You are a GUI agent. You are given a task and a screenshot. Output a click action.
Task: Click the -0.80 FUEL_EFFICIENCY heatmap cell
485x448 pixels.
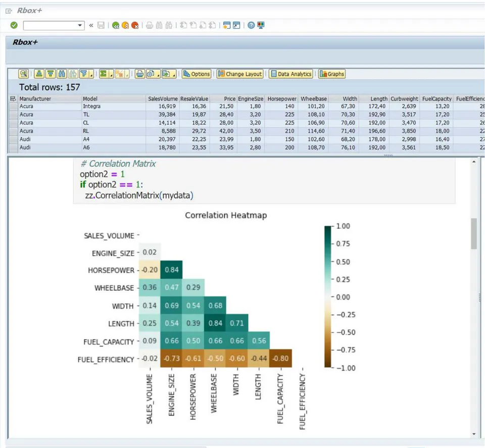coord(280,358)
